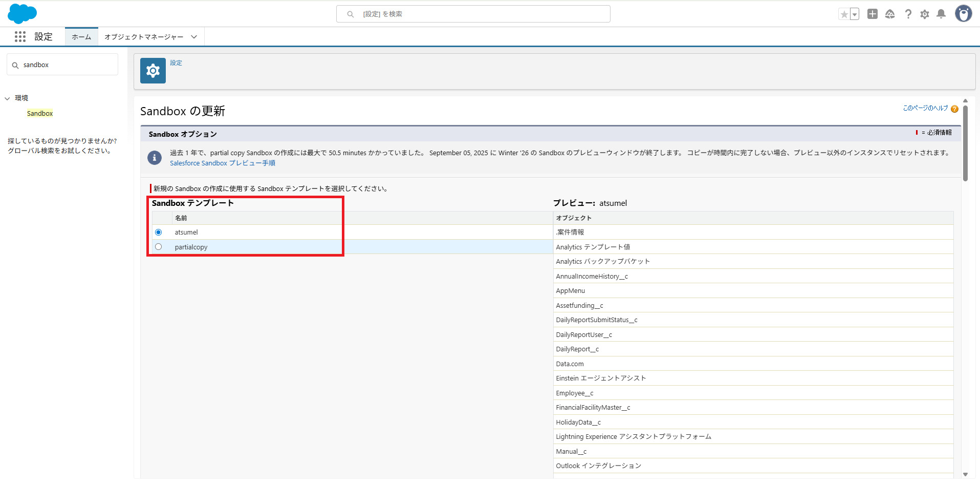
Task: Open the App Launcher grid icon
Action: coord(20,37)
